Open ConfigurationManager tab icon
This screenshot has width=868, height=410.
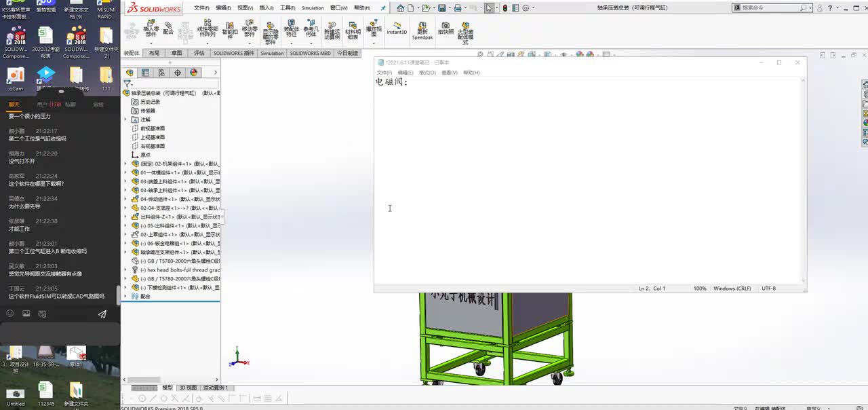[x=161, y=73]
